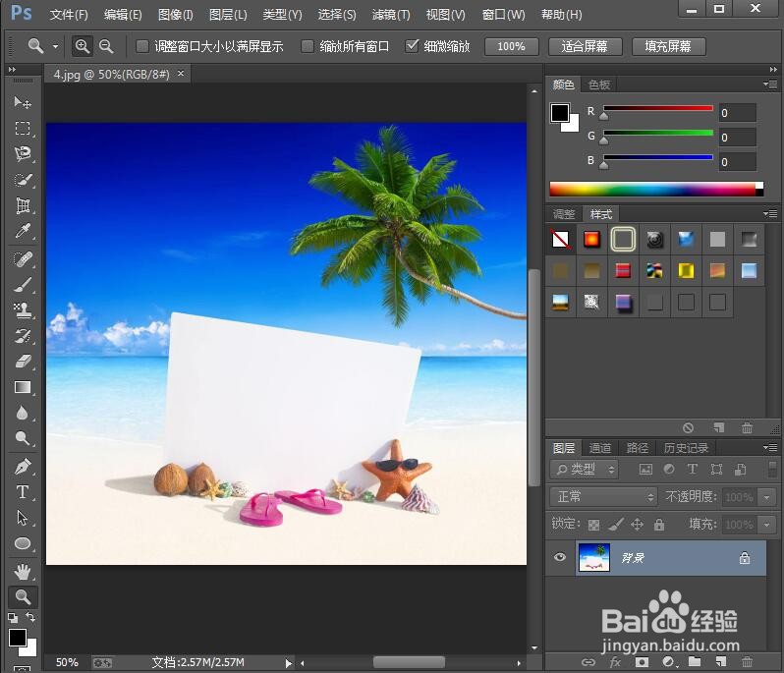The height and width of the screenshot is (673, 784).
Task: Add layer style fx button
Action: tap(615, 662)
